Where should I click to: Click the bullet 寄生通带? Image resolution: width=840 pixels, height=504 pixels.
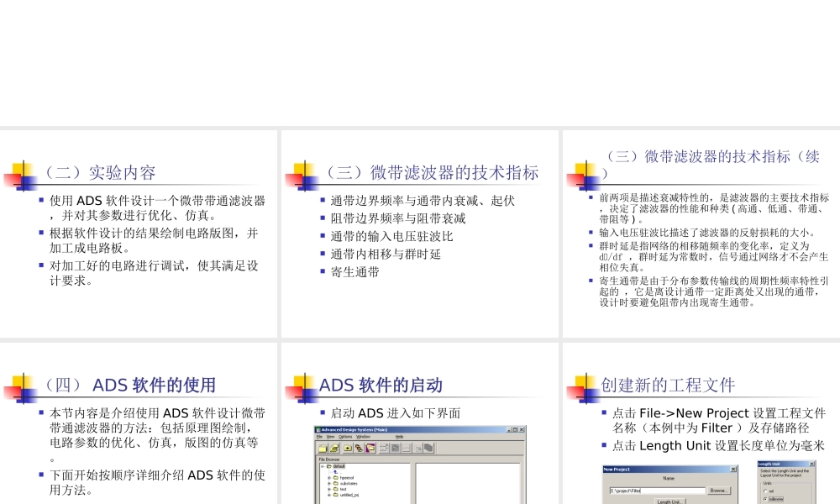[x=354, y=271]
